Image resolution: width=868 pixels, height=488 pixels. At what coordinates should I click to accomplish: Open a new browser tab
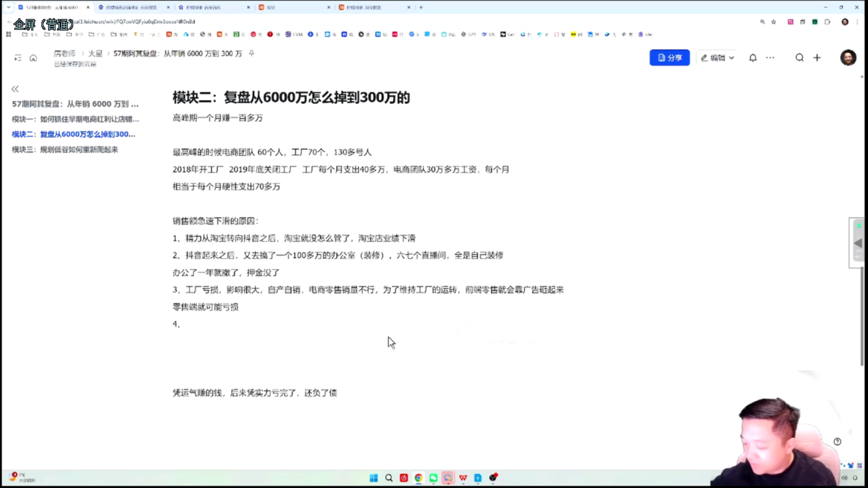click(x=421, y=8)
